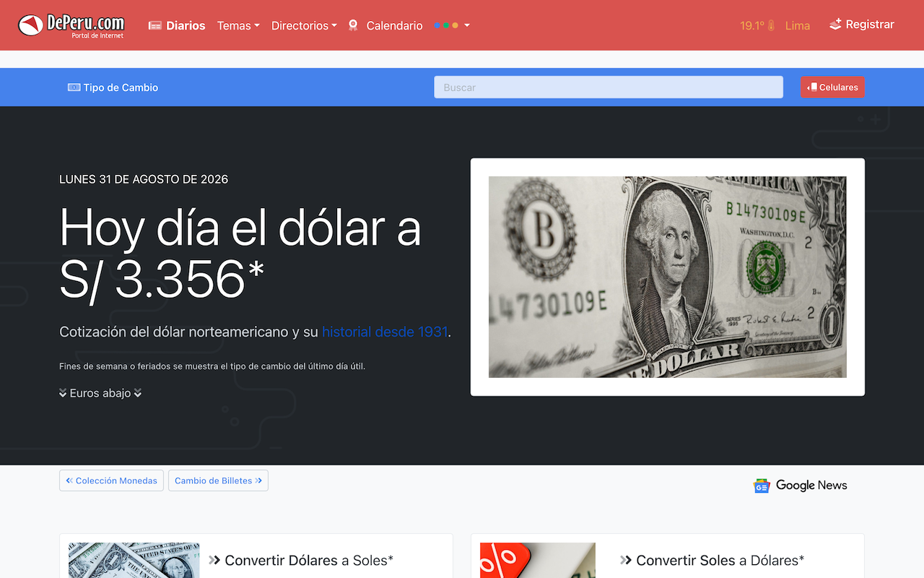
Task: Click date text LUNES 31 DE AGOSTO
Action: pos(144,179)
